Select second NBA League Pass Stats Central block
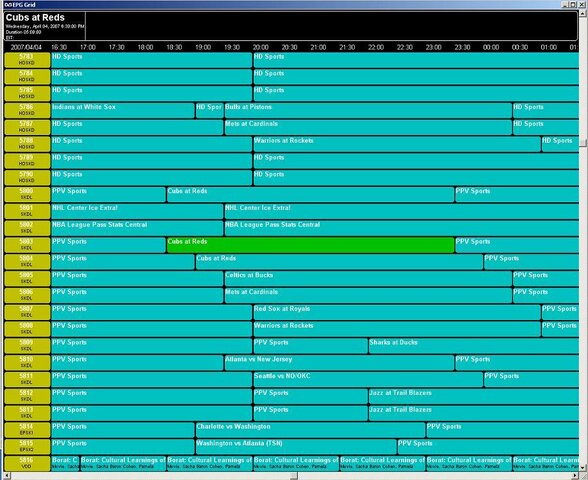The height and width of the screenshot is (480, 588). pyautogui.click(x=401, y=228)
